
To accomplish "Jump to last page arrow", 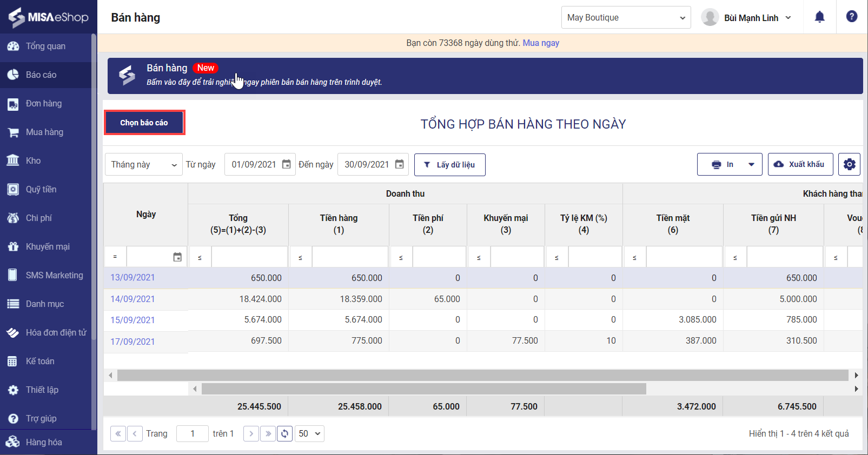I will coord(268,433).
